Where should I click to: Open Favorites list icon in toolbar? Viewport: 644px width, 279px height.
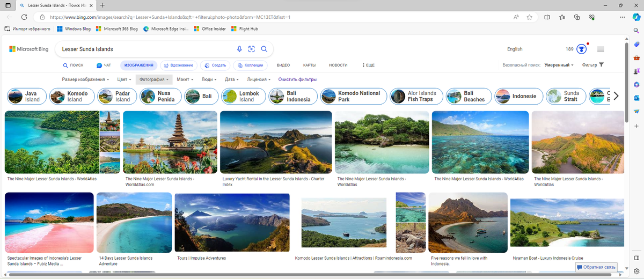point(562,17)
